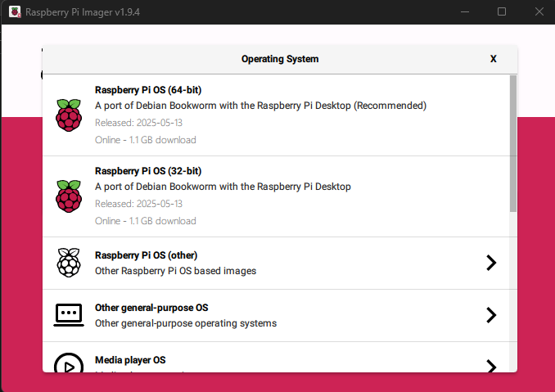Click 'Online - 1.1 GB download' under 64-bit OS
This screenshot has height=392, width=555.
(145, 140)
